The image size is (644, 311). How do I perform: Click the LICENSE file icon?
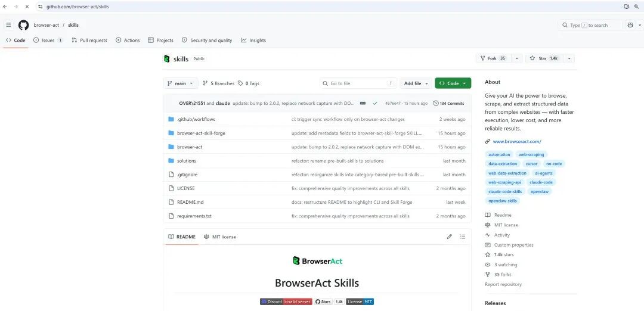pyautogui.click(x=171, y=188)
